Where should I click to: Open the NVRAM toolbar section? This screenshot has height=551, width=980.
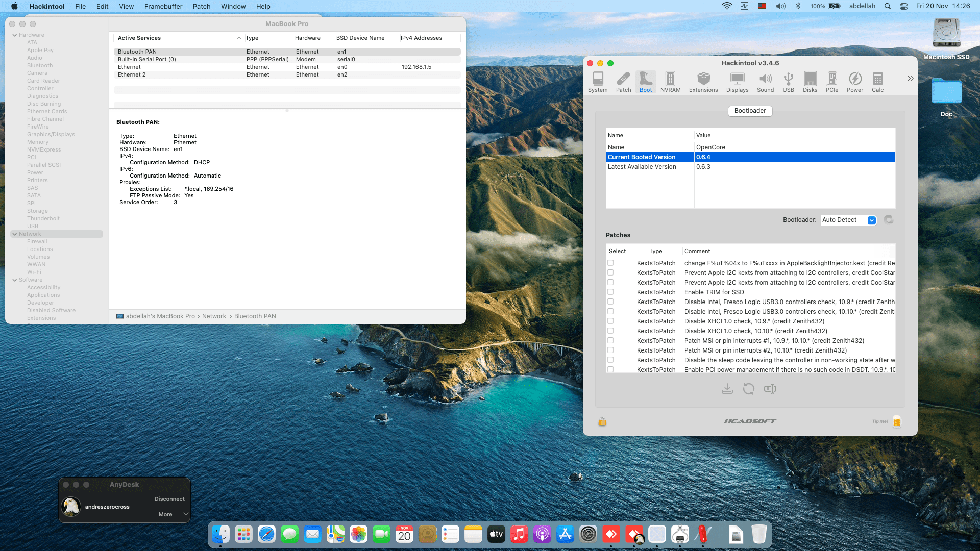(x=670, y=82)
